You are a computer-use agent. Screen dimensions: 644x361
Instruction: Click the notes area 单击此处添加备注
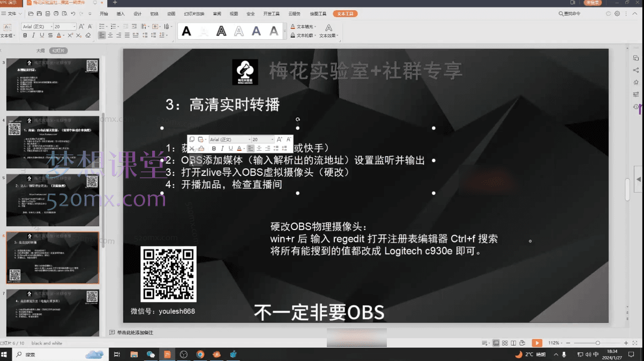(135, 333)
